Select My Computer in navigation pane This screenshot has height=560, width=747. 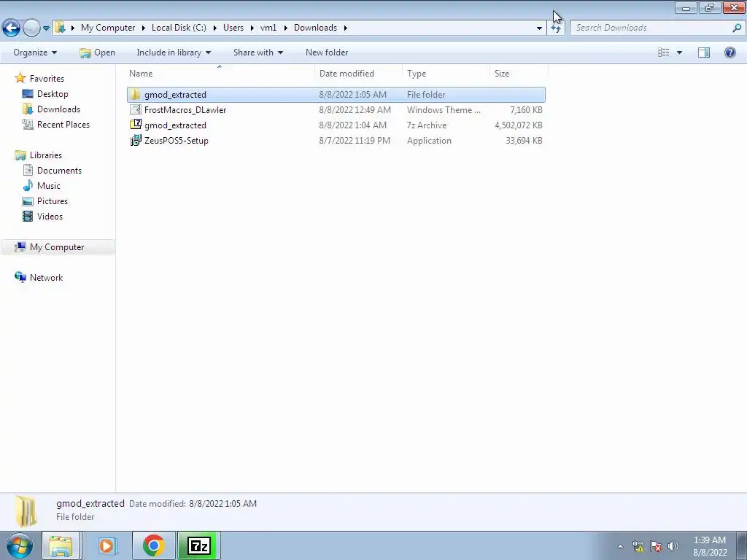click(x=57, y=247)
